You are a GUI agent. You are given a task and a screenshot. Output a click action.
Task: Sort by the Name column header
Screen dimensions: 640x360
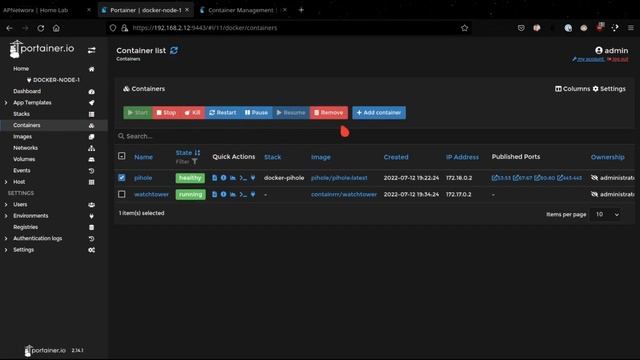[144, 157]
